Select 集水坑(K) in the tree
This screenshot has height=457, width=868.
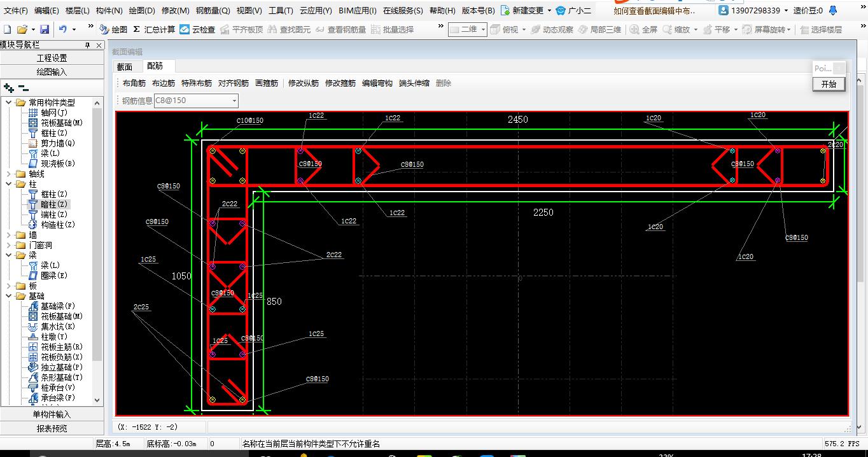[51, 327]
